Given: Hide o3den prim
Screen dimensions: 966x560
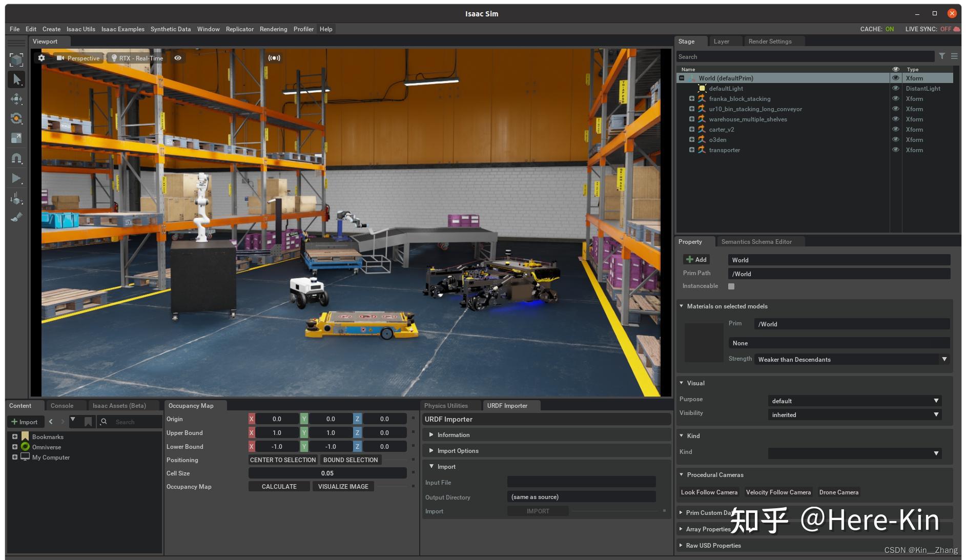Looking at the screenshot, I should 896,140.
